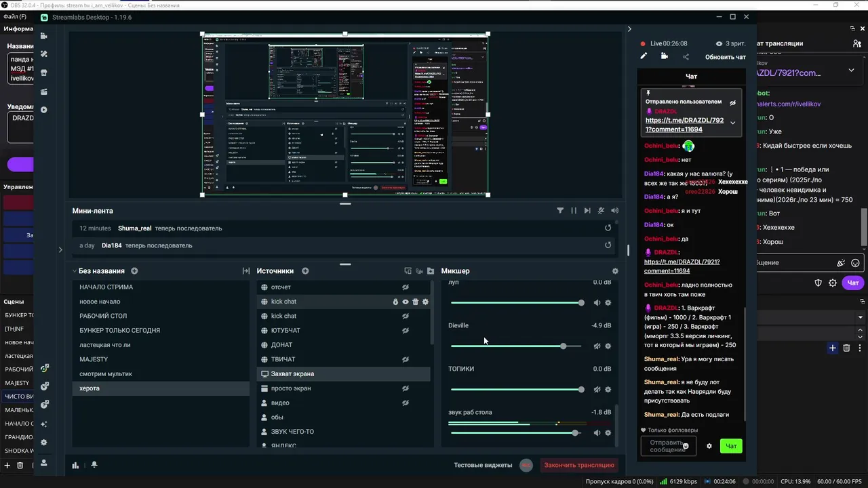Image resolution: width=868 pixels, height=488 pixels.
Task: Open the звук раб стола audio settings gear
Action: pyautogui.click(x=608, y=432)
